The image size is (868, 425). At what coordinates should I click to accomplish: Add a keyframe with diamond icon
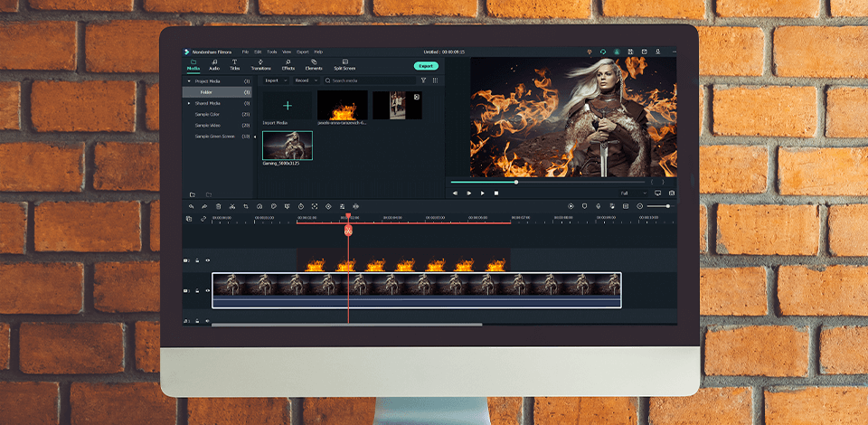[x=328, y=206]
